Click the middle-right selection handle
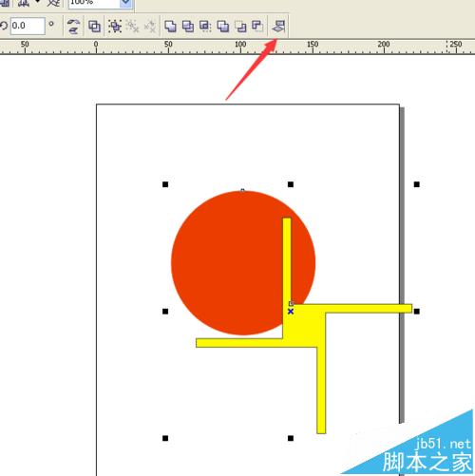The width and height of the screenshot is (475, 476). click(417, 312)
